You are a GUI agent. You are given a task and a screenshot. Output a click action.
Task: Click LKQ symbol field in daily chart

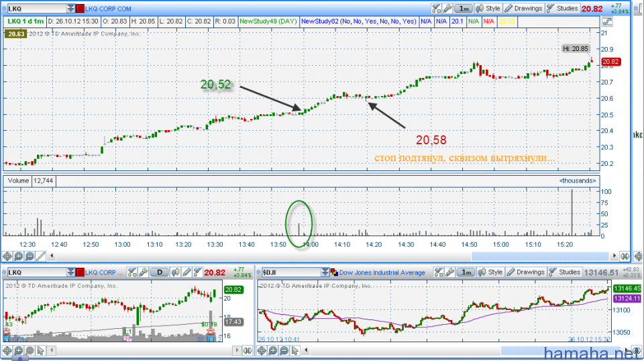37,272
